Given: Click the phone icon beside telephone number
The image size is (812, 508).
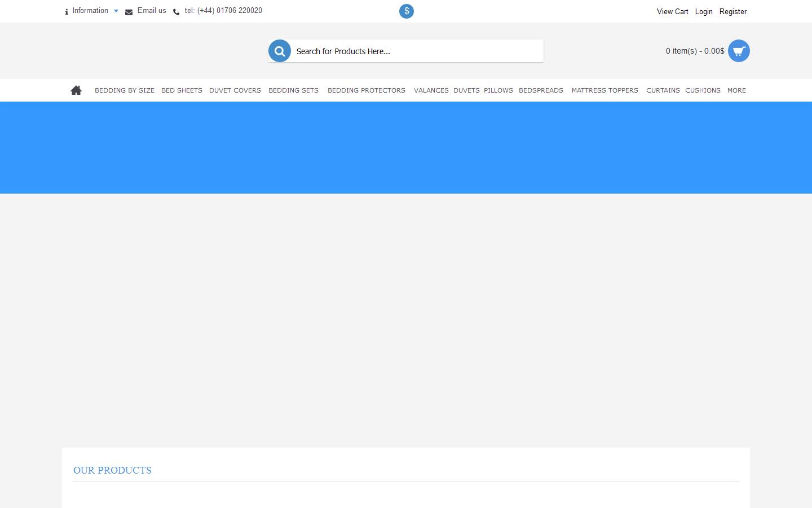Looking at the screenshot, I should (x=176, y=12).
